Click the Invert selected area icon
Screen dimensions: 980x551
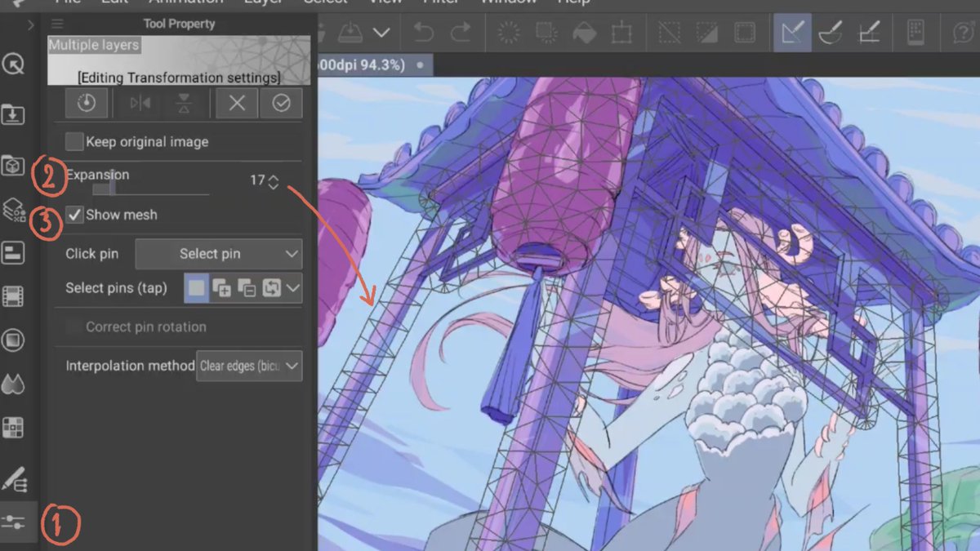706,33
